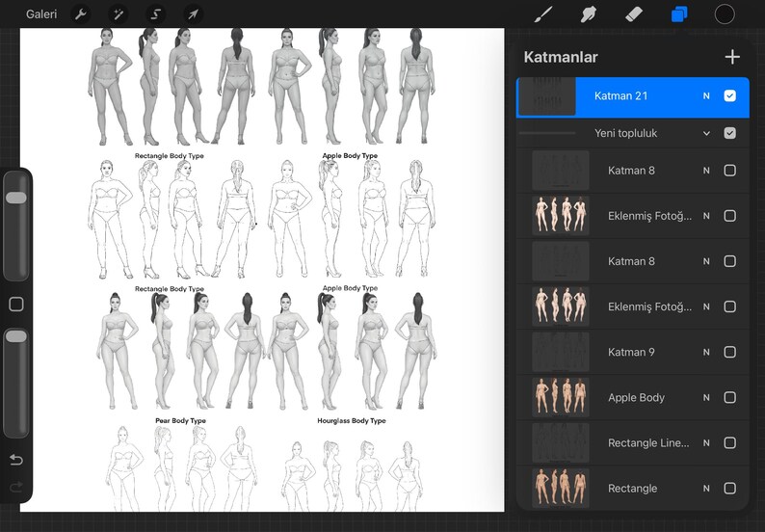Tap the Hourglass Body Type caption on canvas

(x=352, y=420)
